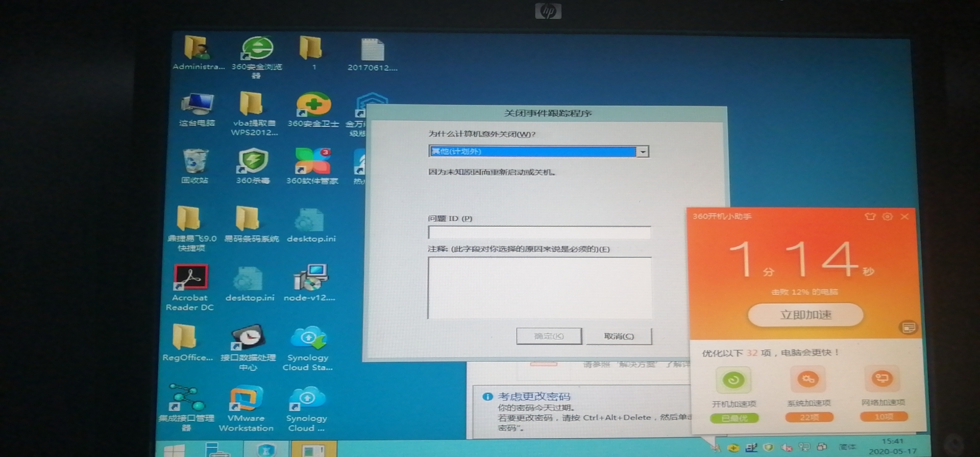
Task: Open the Synology Cloud shortcut beside VMware Workstation
Action: point(306,409)
